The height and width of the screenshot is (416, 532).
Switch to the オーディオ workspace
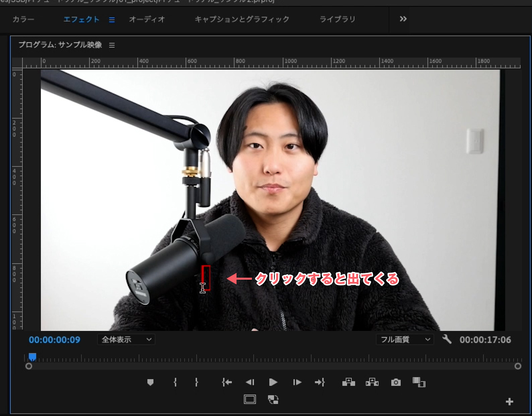point(147,19)
